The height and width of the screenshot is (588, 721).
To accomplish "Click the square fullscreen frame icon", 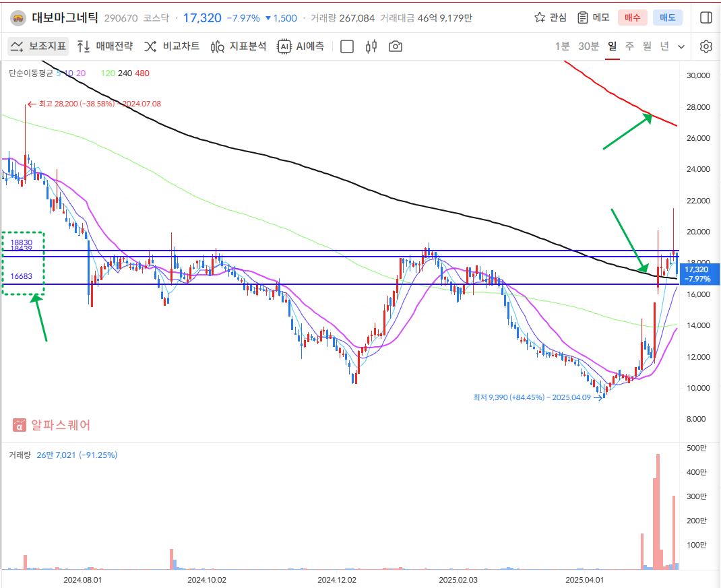I will tap(347, 46).
